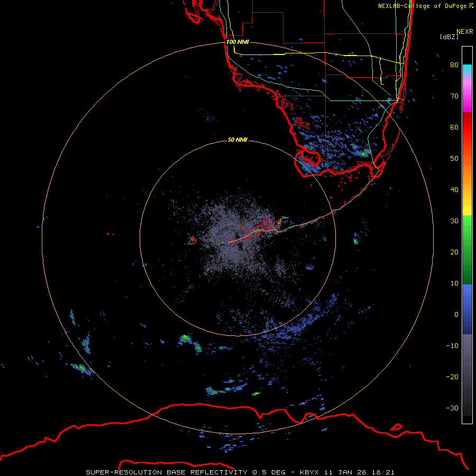Viewport: 476px width, 476px height.
Task: Click the 50 NMI range ring label
Action: click(237, 140)
